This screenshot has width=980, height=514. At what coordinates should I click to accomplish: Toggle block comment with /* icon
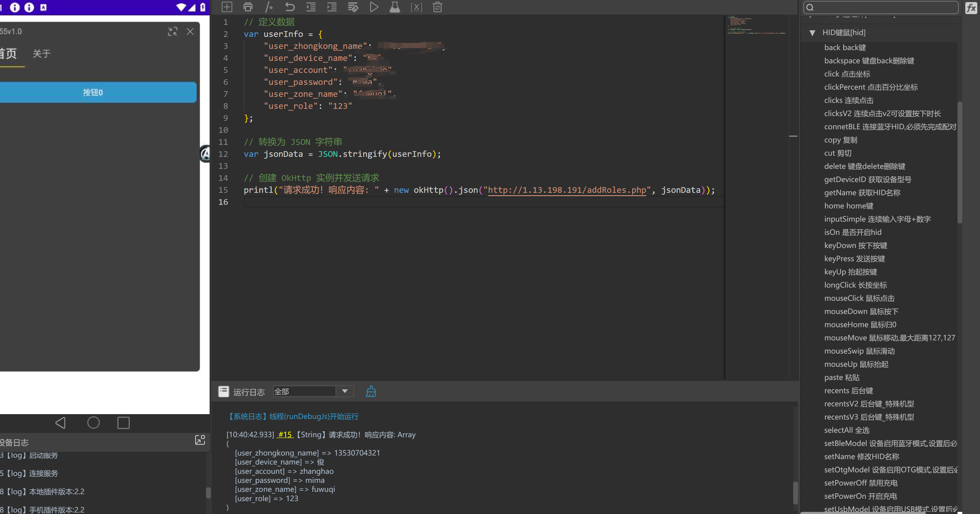click(x=269, y=7)
